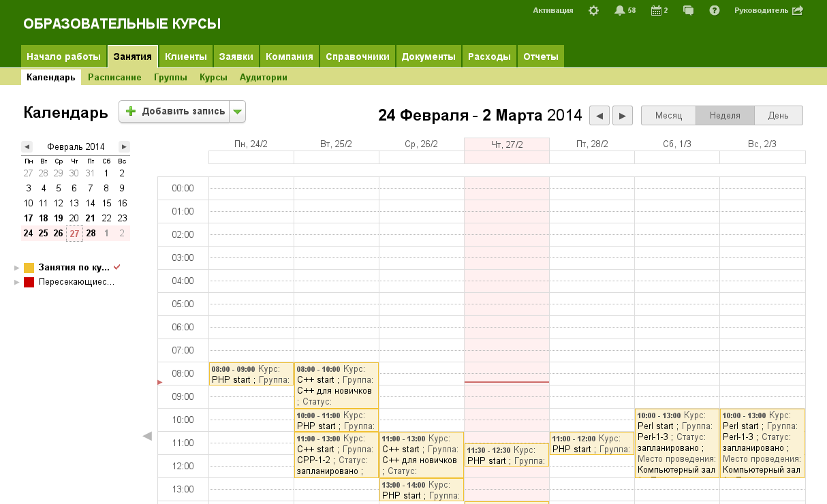Open the chat messages icon

[689, 10]
